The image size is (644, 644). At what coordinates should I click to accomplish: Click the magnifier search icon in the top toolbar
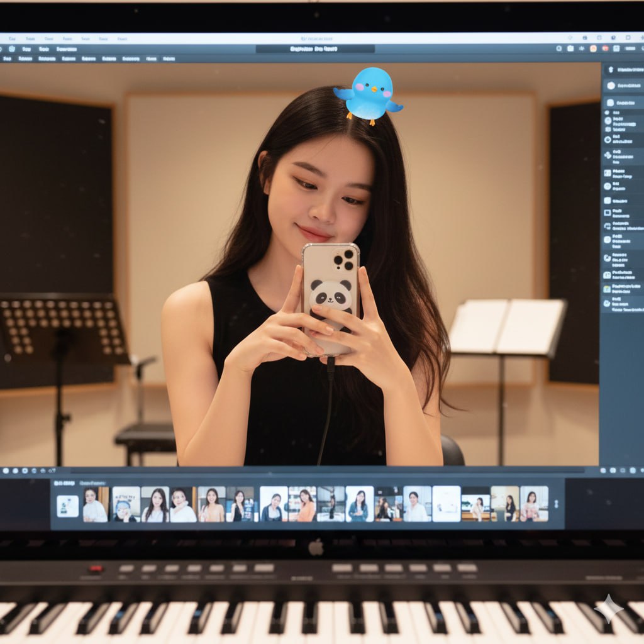(x=559, y=48)
